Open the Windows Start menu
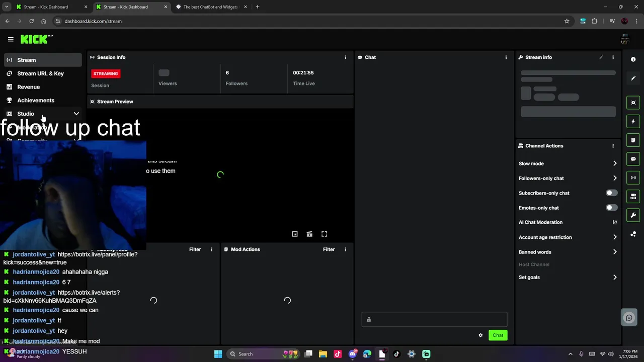Screen dimensions: 644x362 [x=218, y=354]
